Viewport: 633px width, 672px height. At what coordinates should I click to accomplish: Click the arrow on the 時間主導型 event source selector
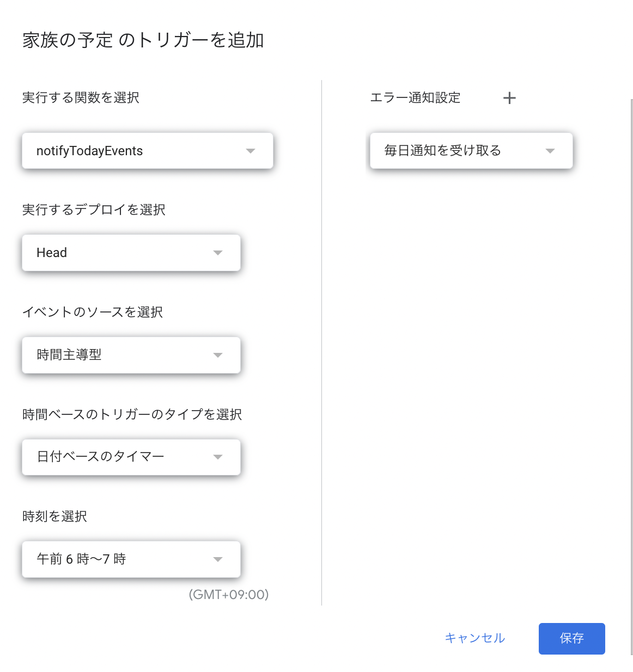click(x=218, y=355)
